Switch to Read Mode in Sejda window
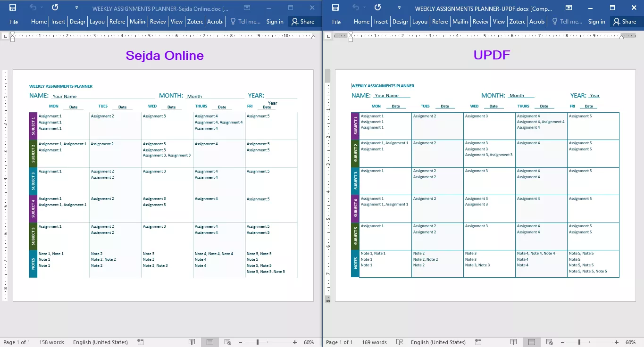 192,342
